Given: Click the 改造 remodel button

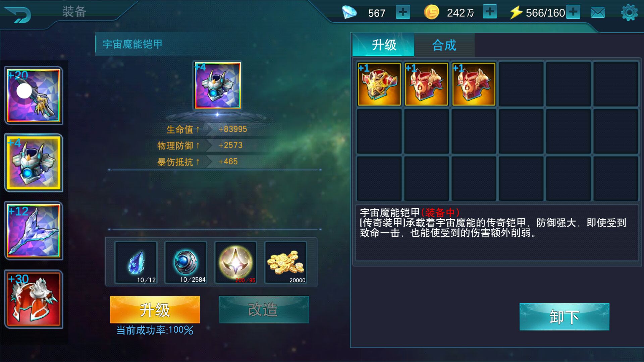Looking at the screenshot, I should (264, 310).
